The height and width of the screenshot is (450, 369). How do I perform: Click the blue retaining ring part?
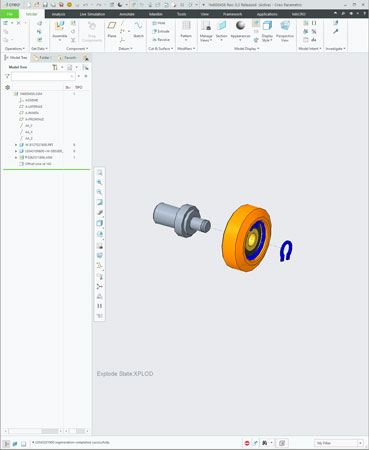(286, 251)
